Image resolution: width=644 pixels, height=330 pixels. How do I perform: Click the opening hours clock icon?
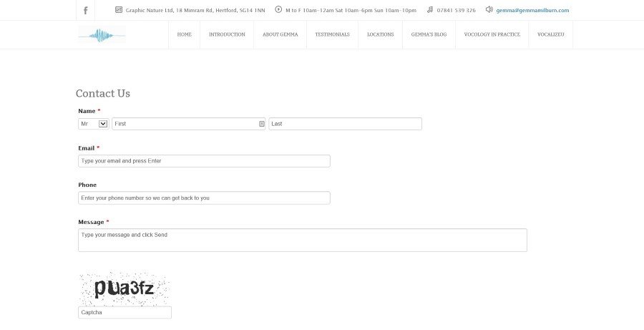tap(278, 10)
